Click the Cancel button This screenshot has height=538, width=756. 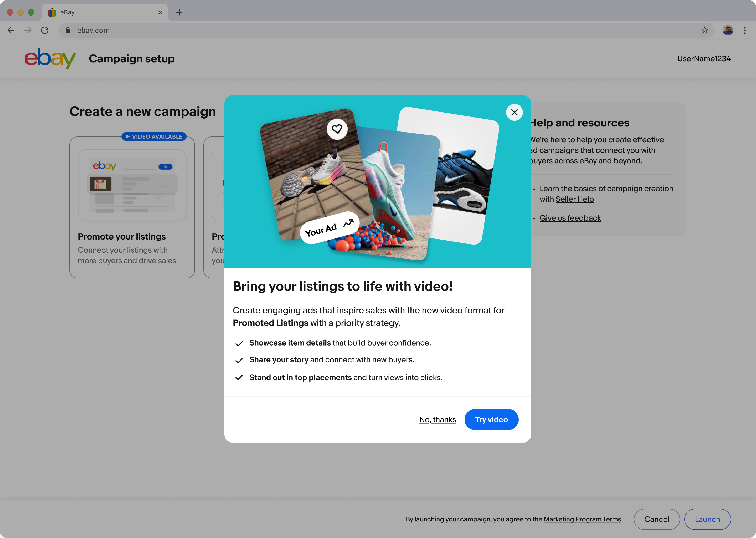coord(656,519)
